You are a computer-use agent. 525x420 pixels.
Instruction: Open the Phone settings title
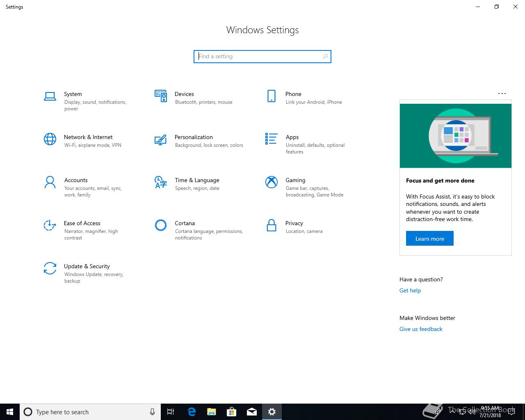coord(293,94)
